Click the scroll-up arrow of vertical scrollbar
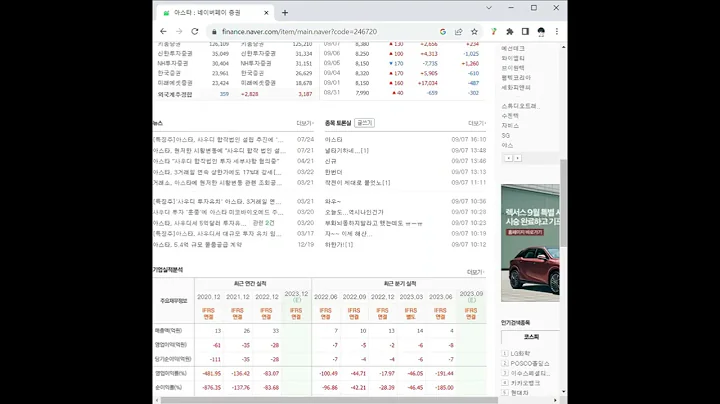This screenshot has width=720, height=404. tap(563, 47)
